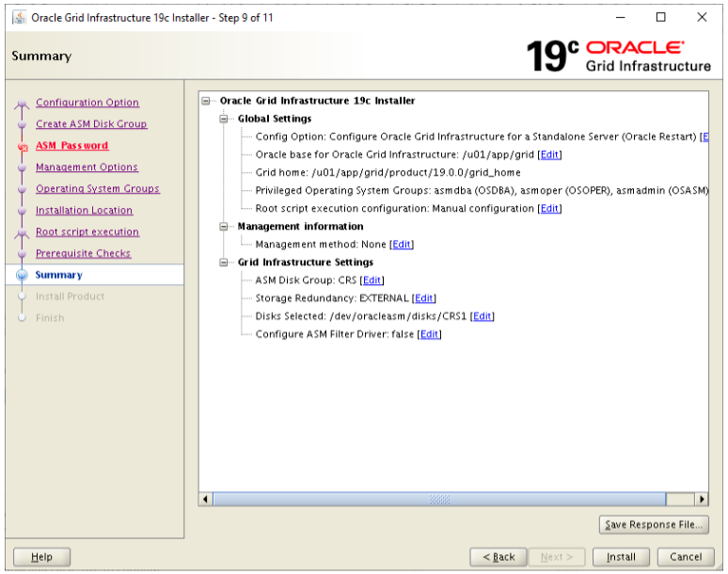Click the Grid home path text
The image size is (728, 574).
click(388, 173)
